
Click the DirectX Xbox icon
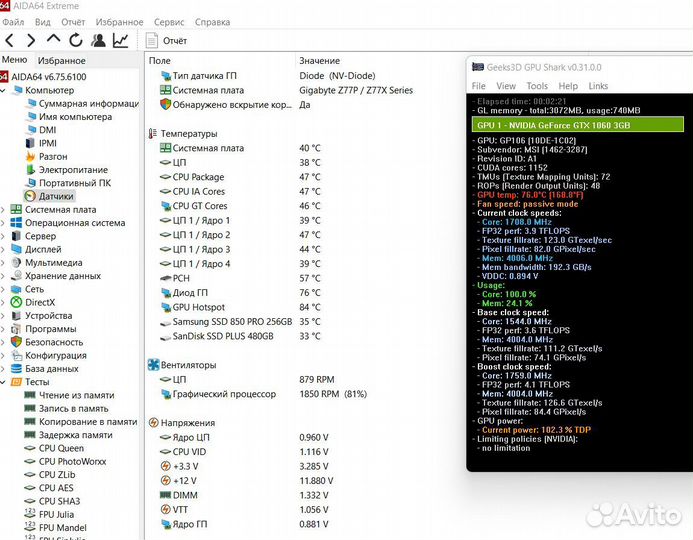pos(16,302)
